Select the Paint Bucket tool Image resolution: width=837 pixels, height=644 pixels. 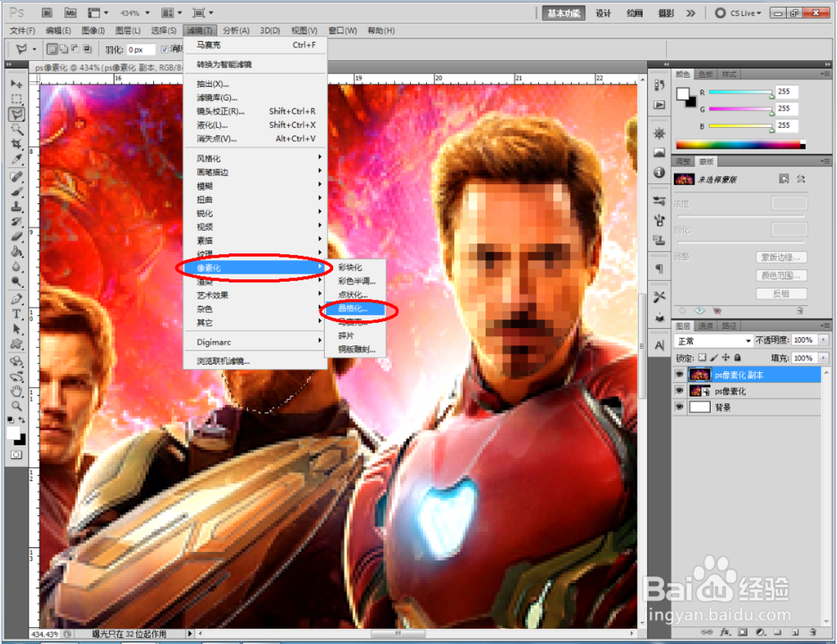pos(17,251)
